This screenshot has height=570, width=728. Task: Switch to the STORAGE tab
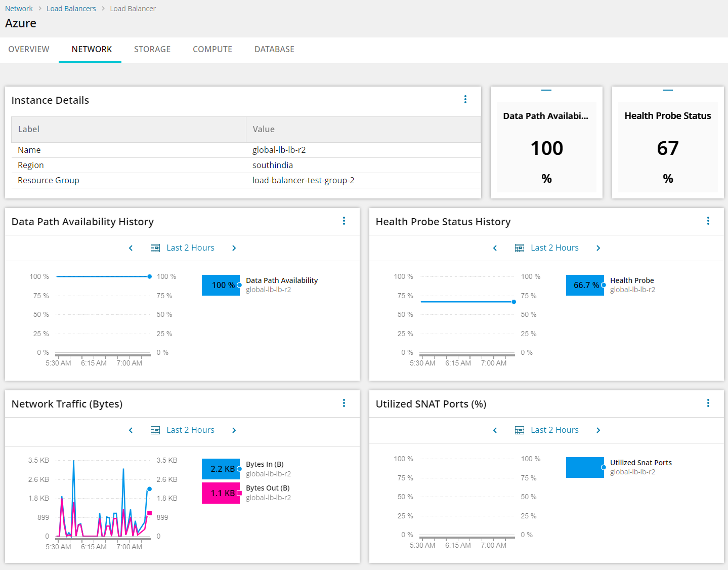point(152,49)
